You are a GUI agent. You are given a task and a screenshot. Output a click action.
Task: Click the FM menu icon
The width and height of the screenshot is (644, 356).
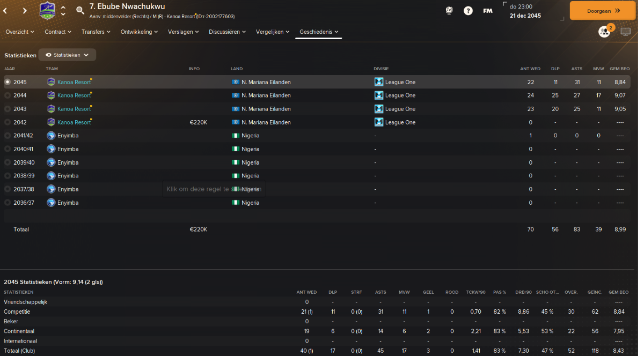click(x=487, y=11)
